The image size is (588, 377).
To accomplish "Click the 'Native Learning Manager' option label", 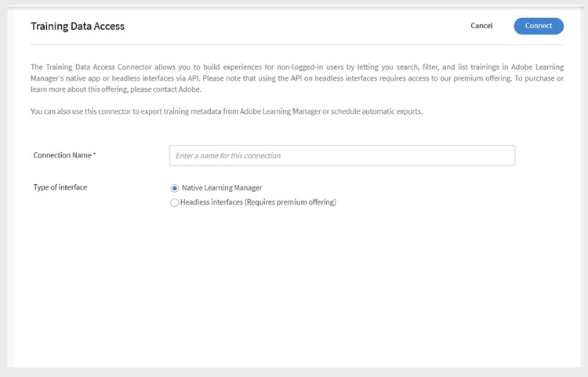I will point(222,188).
